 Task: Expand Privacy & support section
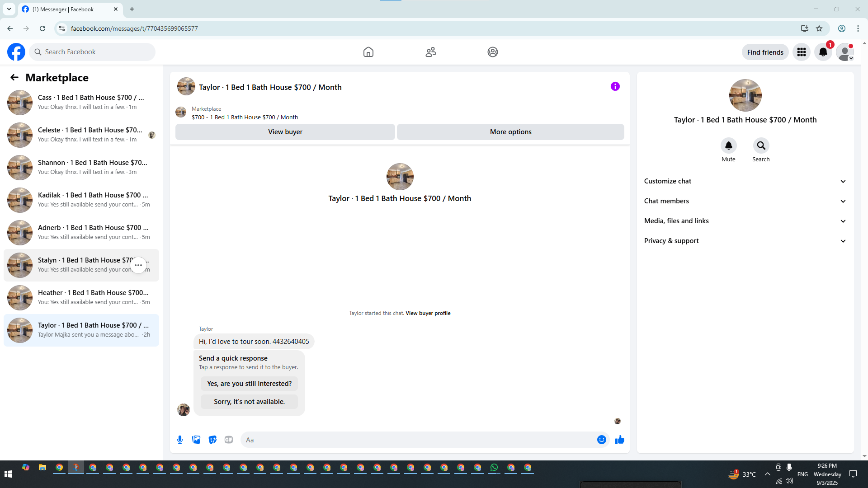pyautogui.click(x=745, y=241)
